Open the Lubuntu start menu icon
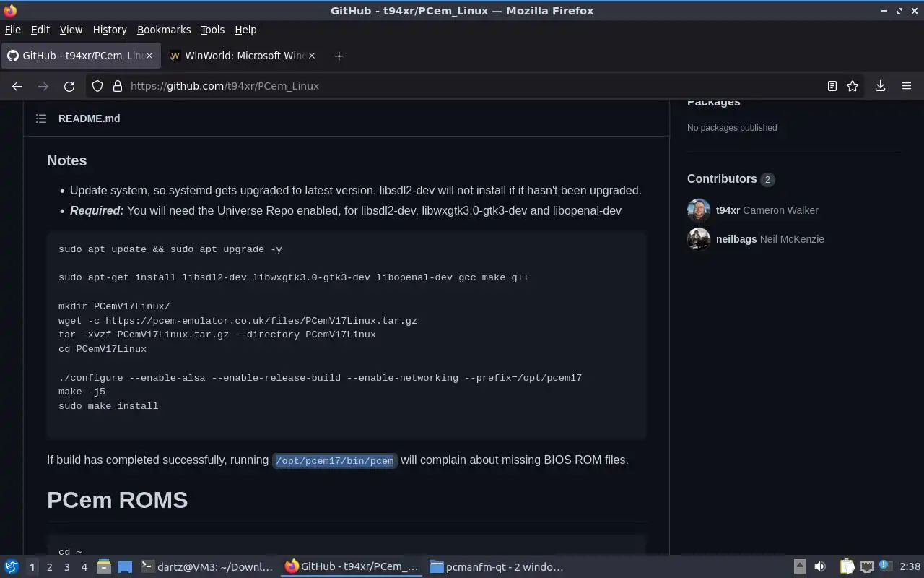Image resolution: width=924 pixels, height=578 pixels. pyautogui.click(x=12, y=567)
